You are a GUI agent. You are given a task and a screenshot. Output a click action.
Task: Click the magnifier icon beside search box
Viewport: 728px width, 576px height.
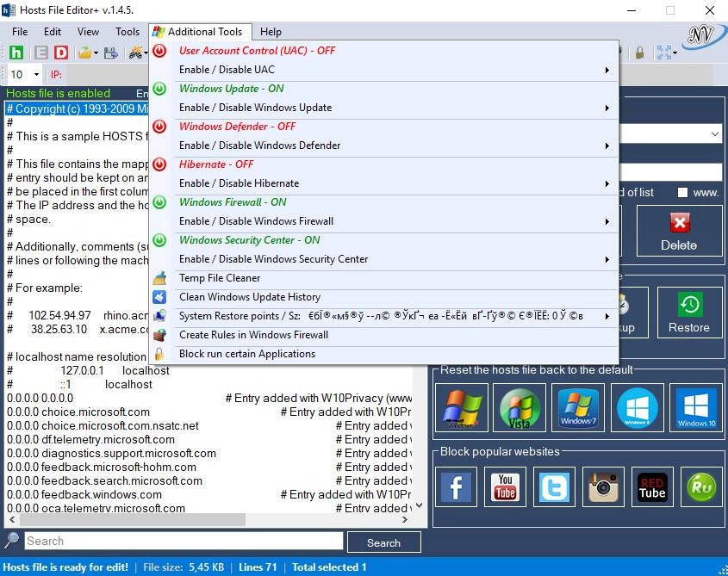coord(11,540)
